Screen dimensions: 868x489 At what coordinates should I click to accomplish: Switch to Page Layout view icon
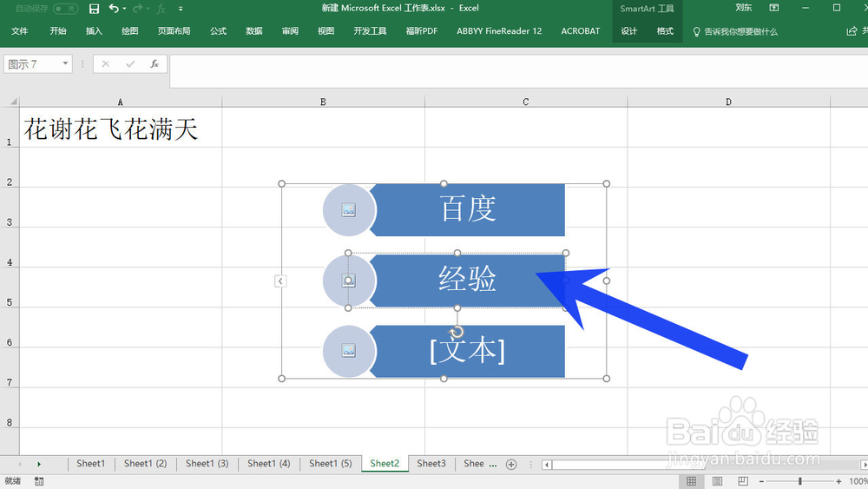718,481
